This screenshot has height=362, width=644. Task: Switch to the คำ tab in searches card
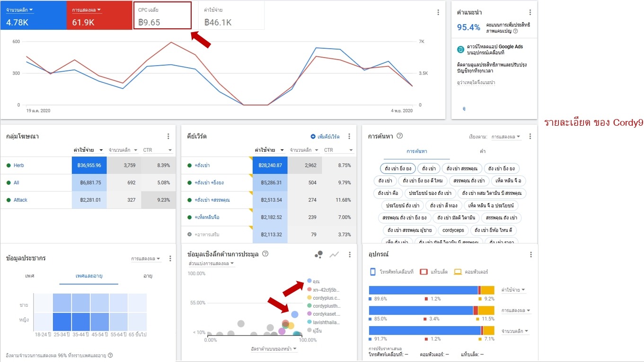pos(482,151)
